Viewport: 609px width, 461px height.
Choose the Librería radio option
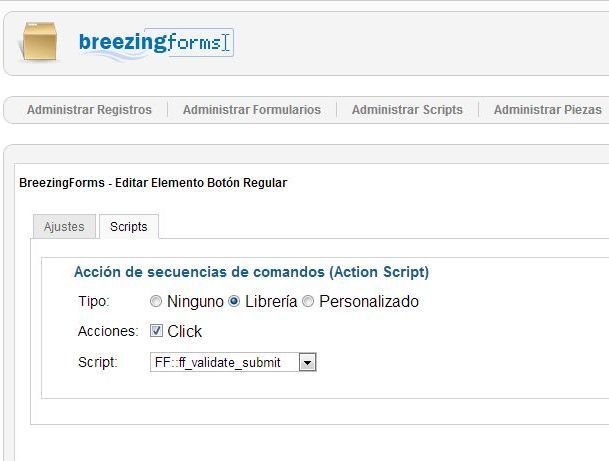[234, 301]
